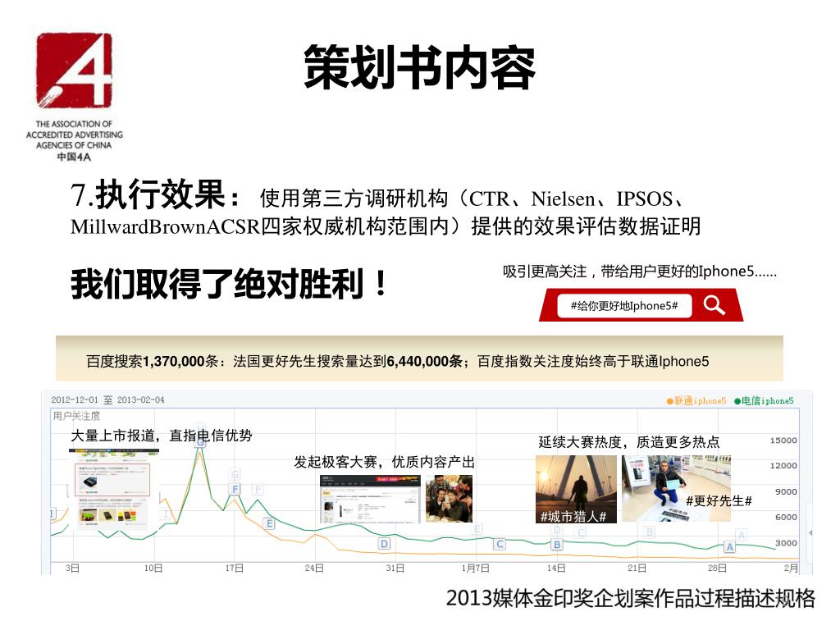This screenshot has width=840, height=630.
Task: Click the 17日 date label on axis
Action: pos(234,568)
